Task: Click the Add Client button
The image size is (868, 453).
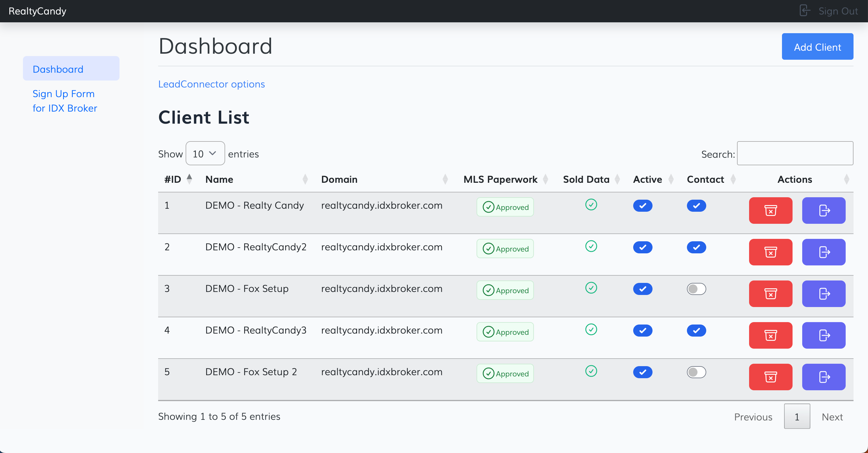Action: click(x=817, y=47)
